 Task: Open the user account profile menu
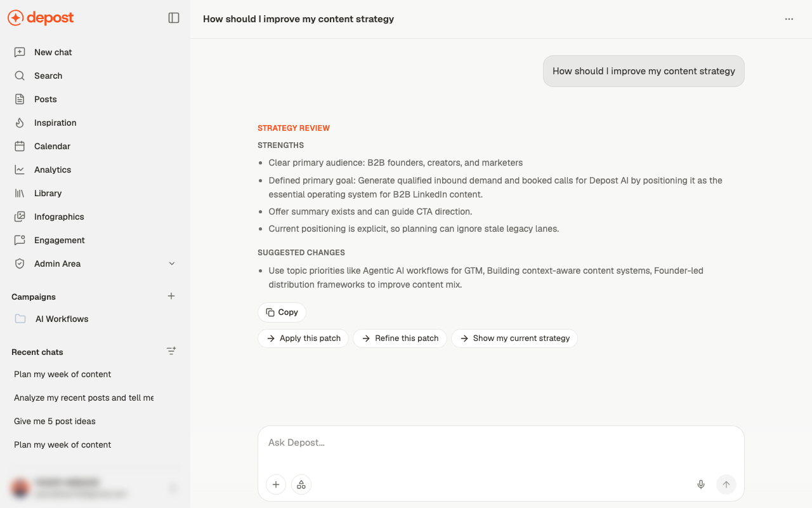[95, 488]
